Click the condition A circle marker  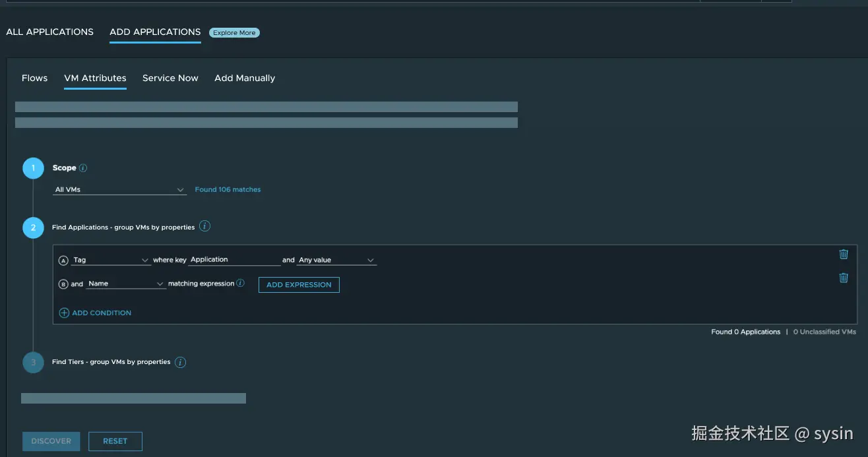[x=63, y=260]
